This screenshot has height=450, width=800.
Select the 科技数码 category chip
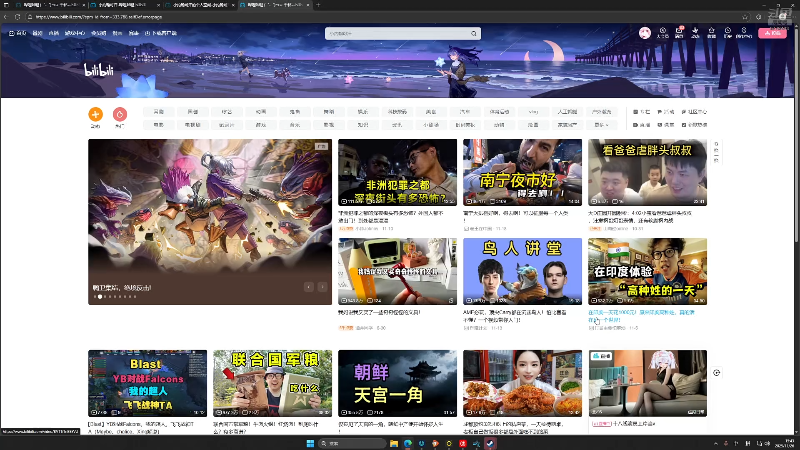[397, 112]
